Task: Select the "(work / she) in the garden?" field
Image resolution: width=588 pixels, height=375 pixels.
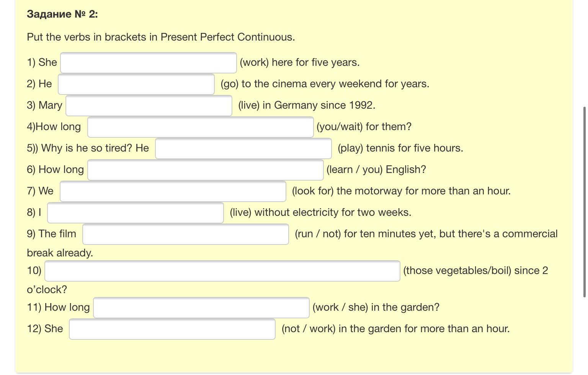Action: 201,308
